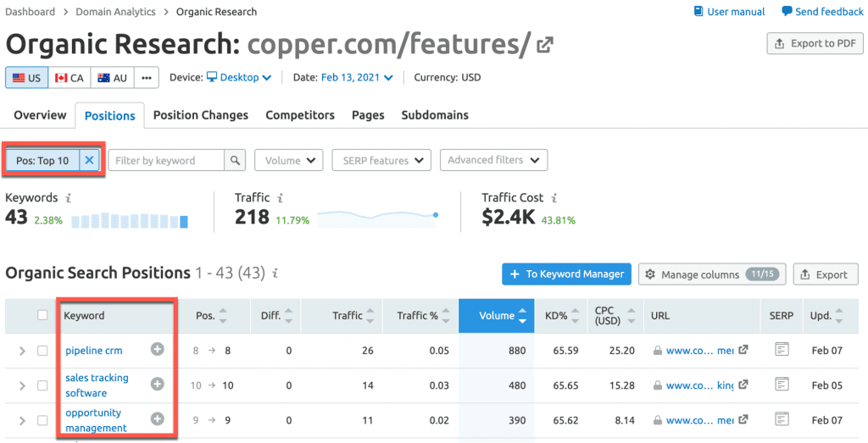Click info icon beside Keywords metric
This screenshot has height=443, width=868.
point(69,197)
